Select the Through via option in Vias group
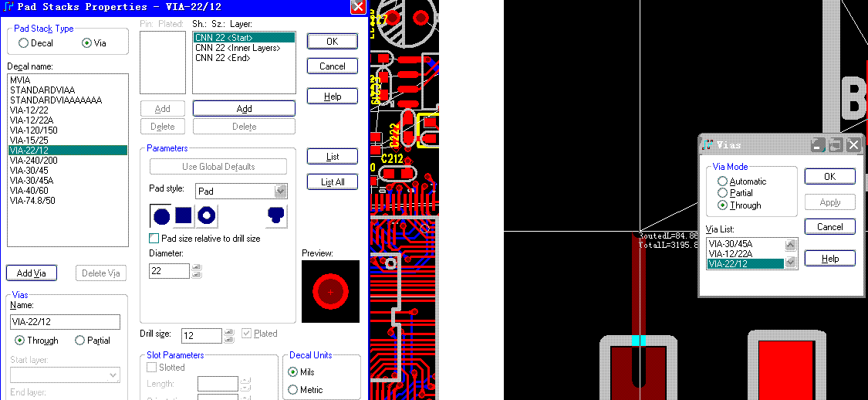The width and height of the screenshot is (868, 400). (19, 341)
